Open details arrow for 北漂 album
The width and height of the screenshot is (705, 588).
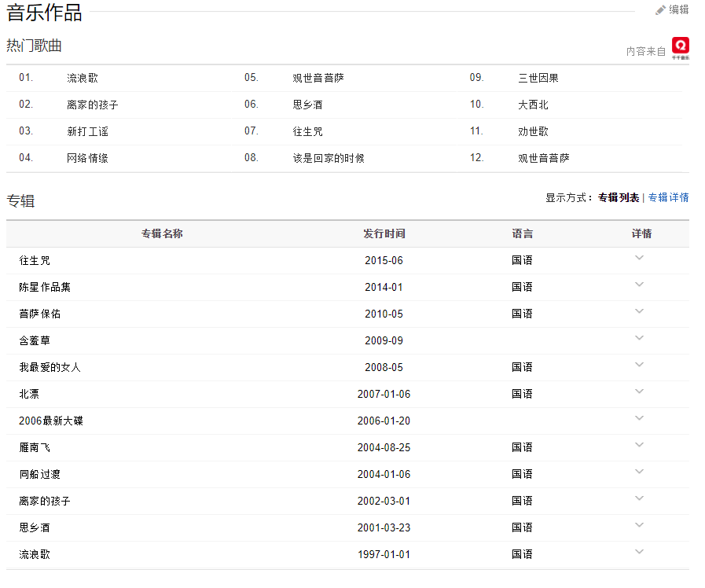tap(639, 391)
